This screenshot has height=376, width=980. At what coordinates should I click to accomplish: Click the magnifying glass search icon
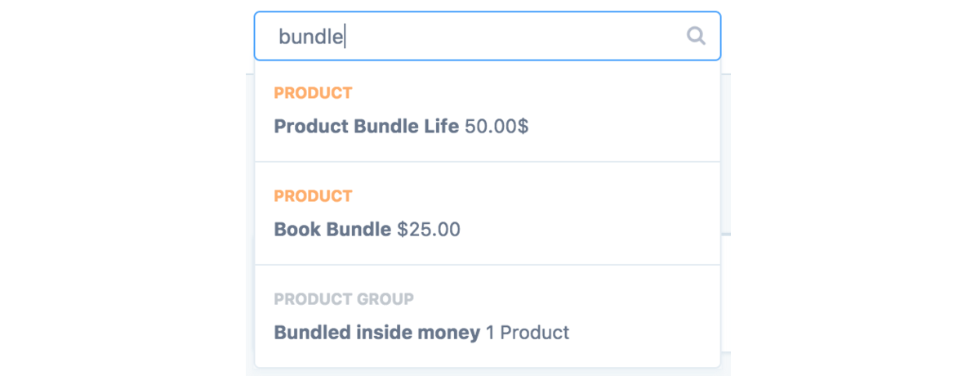click(696, 36)
